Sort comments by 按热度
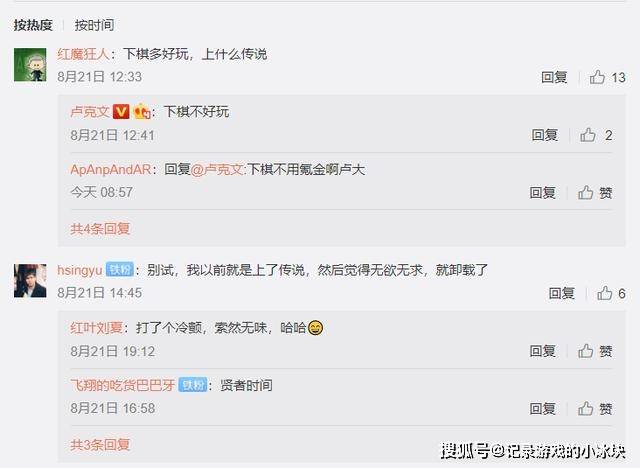The width and height of the screenshot is (640, 468). pos(33,25)
